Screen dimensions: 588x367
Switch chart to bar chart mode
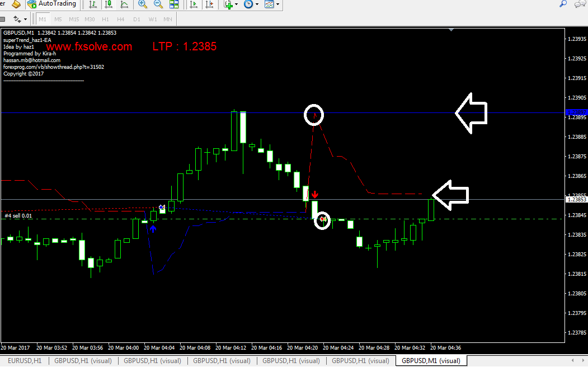click(x=92, y=4)
